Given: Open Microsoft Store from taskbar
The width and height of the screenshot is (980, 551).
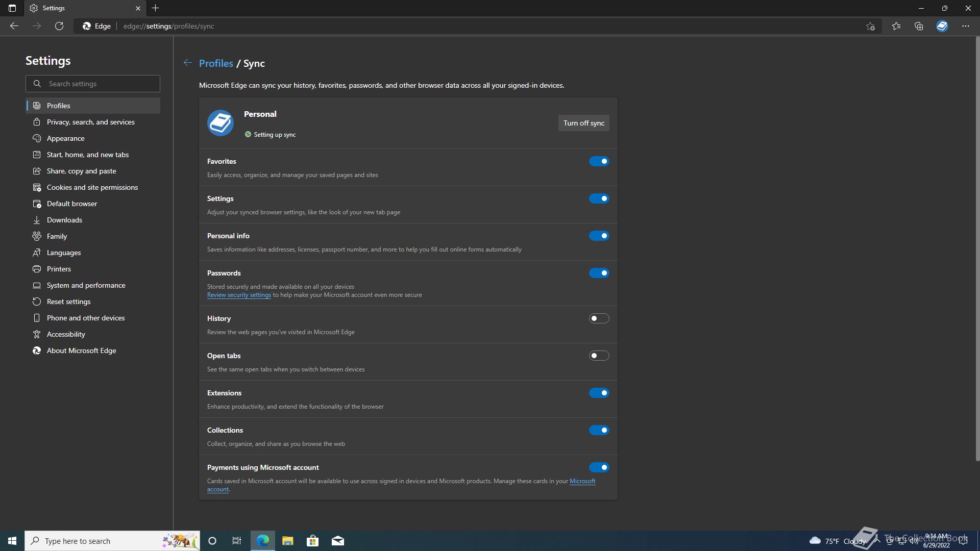Looking at the screenshot, I should coord(312,541).
